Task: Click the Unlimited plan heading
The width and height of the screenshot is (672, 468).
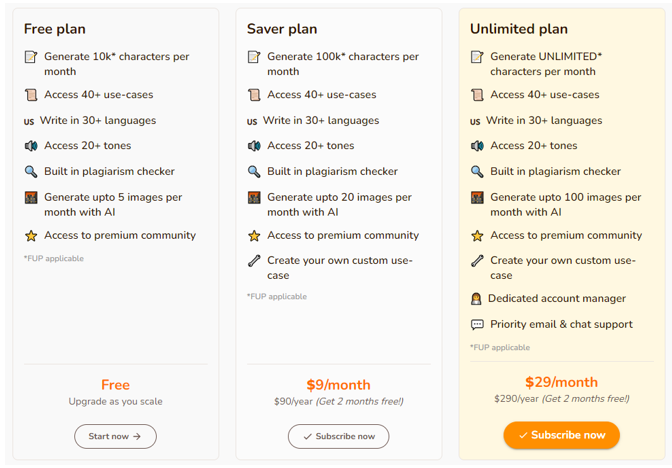Action: pos(519,29)
